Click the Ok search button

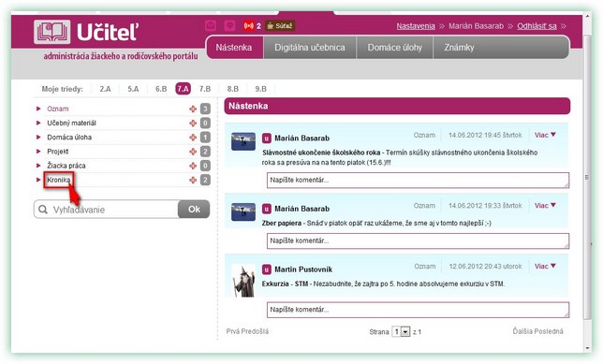tap(194, 209)
